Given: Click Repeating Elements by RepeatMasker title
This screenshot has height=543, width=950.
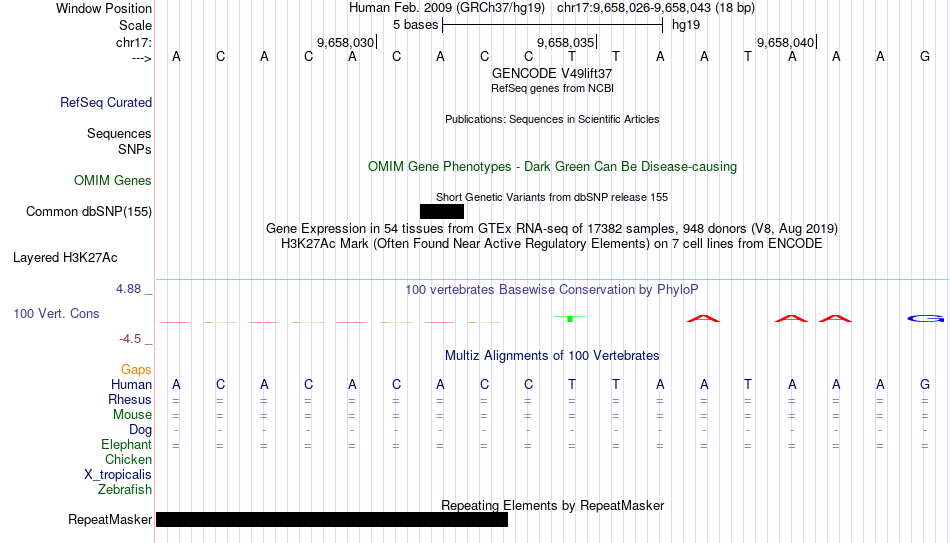Looking at the screenshot, I should tap(553, 505).
